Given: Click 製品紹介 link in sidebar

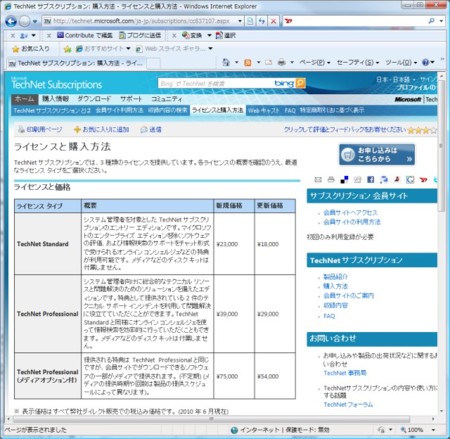Looking at the screenshot, I should [335, 277].
